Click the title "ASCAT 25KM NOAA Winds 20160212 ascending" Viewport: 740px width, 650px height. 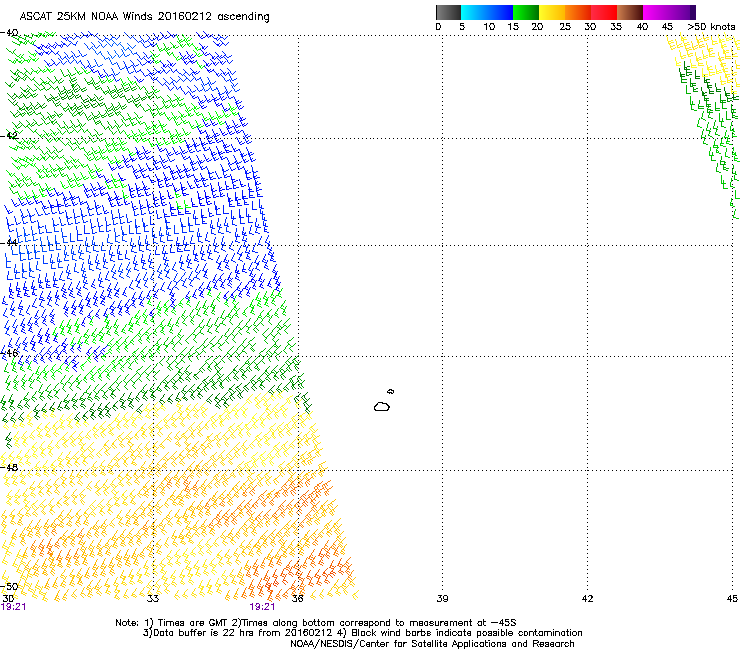(144, 17)
